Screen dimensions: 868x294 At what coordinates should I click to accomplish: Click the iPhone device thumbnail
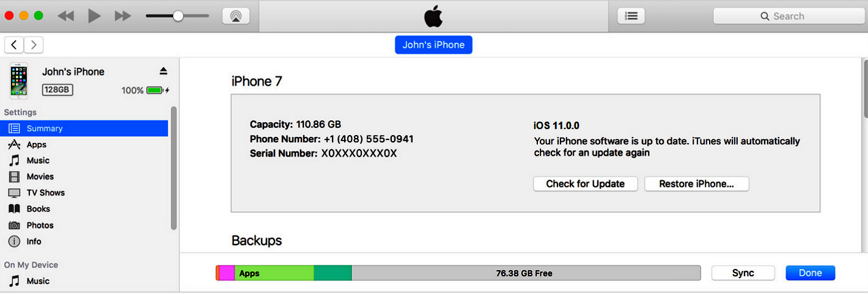(19, 81)
